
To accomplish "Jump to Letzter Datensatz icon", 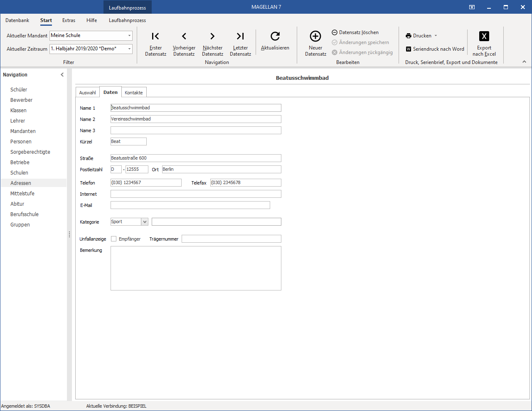I will [240, 36].
